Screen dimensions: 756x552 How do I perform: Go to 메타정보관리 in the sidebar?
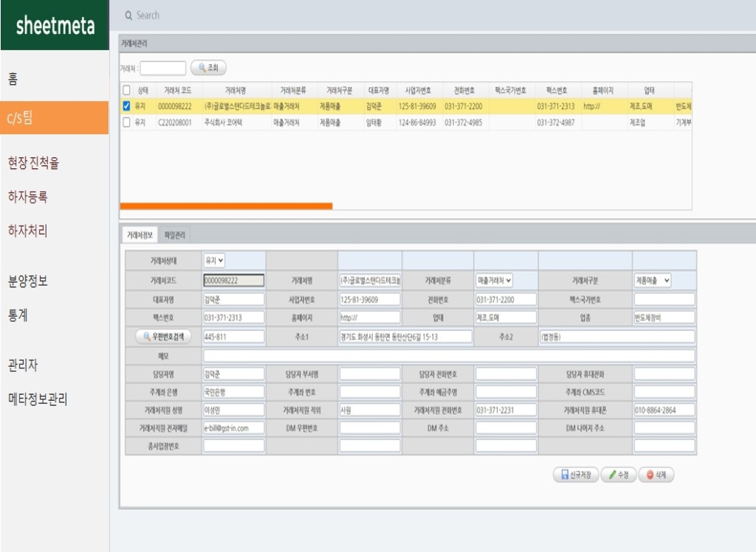38,399
